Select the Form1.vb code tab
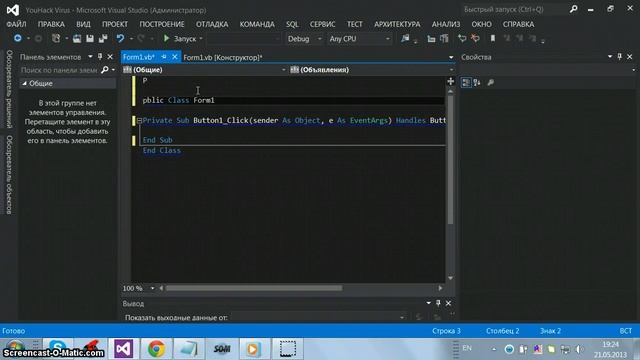The height and width of the screenshot is (360, 640). pyautogui.click(x=139, y=57)
